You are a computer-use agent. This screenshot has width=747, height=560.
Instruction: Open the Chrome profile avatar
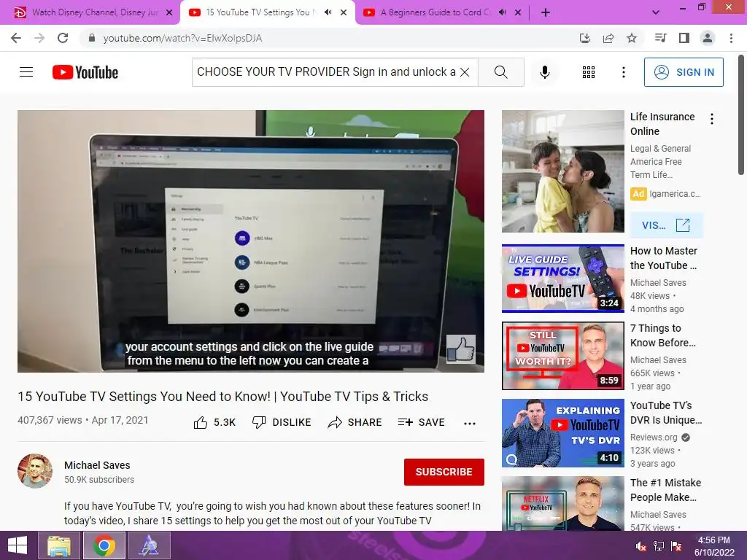click(708, 38)
